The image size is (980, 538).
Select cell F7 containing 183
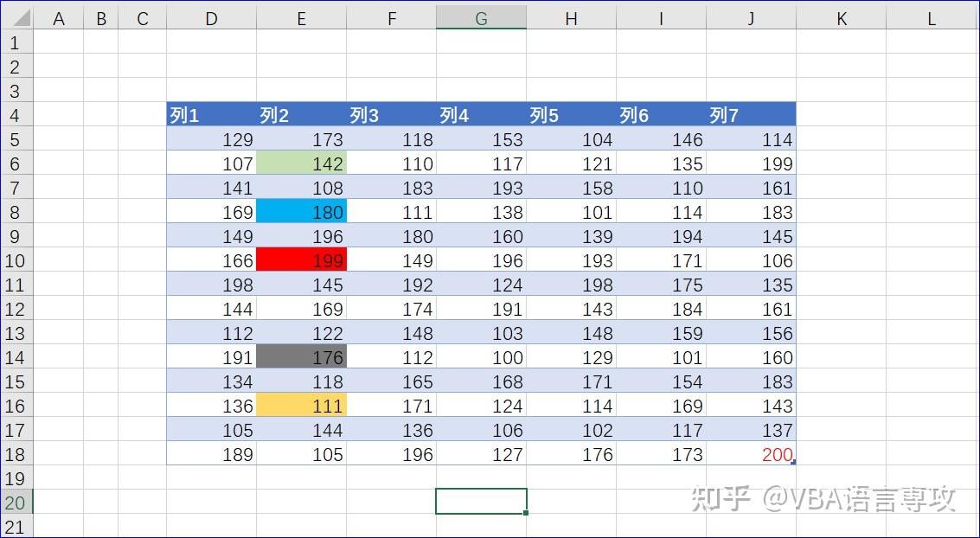[x=391, y=188]
